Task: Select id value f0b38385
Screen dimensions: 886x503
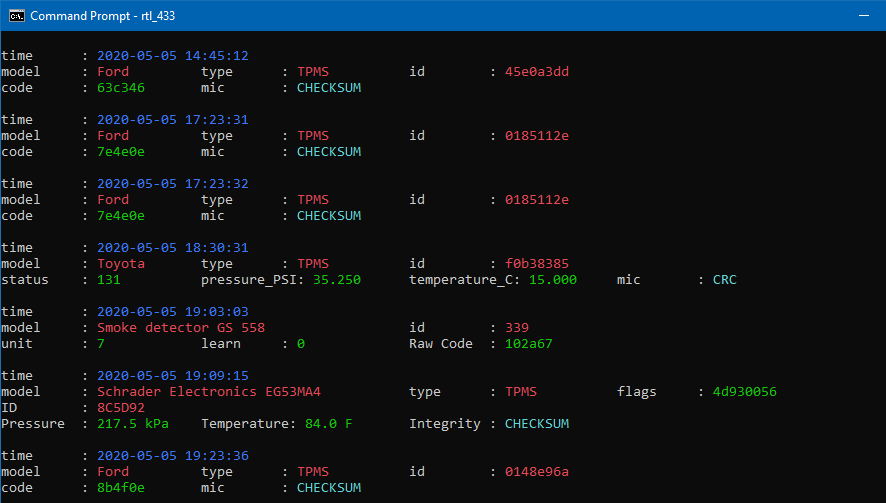Action: click(x=537, y=263)
